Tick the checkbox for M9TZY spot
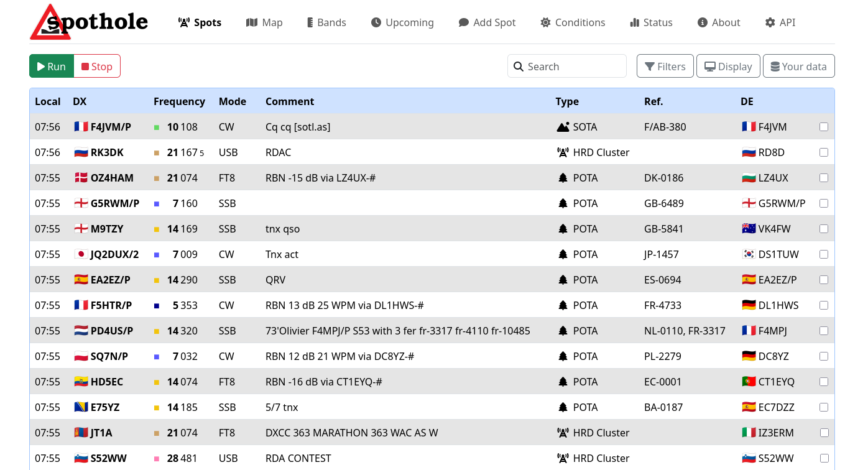This screenshot has width=868, height=470. pyautogui.click(x=824, y=229)
